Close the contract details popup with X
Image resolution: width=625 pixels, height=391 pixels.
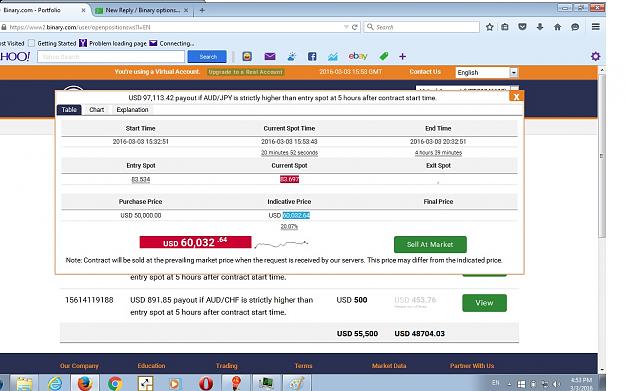[516, 96]
